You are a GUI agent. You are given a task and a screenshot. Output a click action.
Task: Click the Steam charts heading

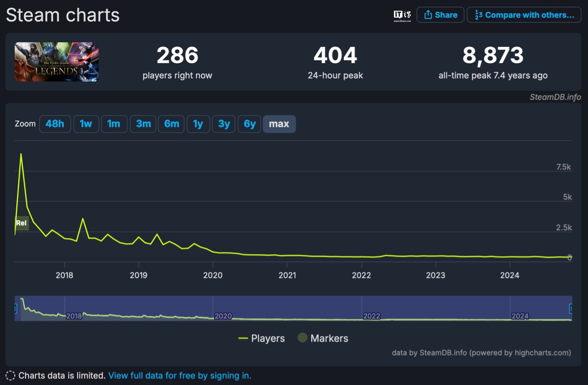pos(63,15)
